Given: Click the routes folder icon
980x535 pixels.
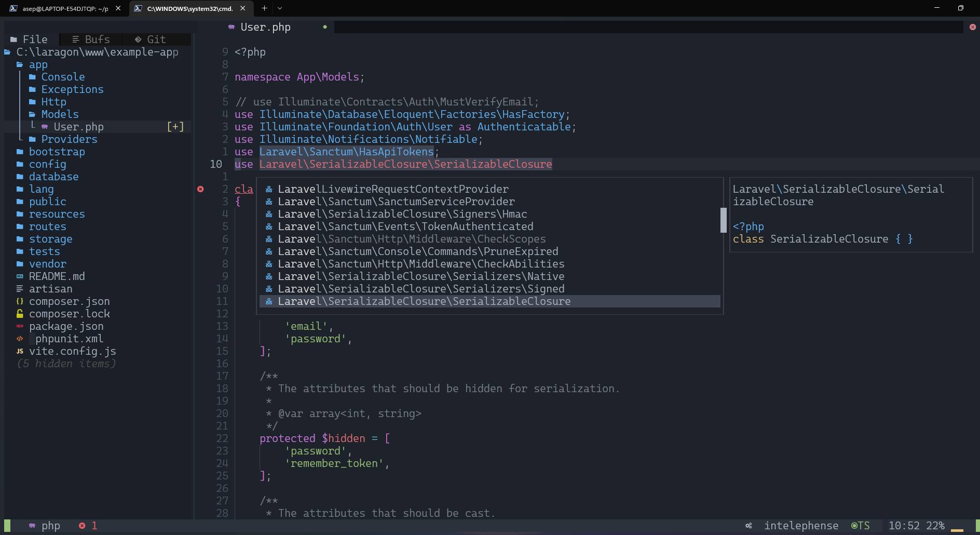Looking at the screenshot, I should point(20,226).
